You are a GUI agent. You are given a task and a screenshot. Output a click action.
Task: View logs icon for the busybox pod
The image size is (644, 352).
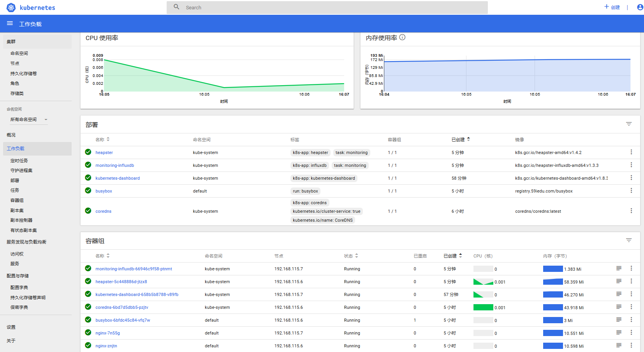(619, 320)
